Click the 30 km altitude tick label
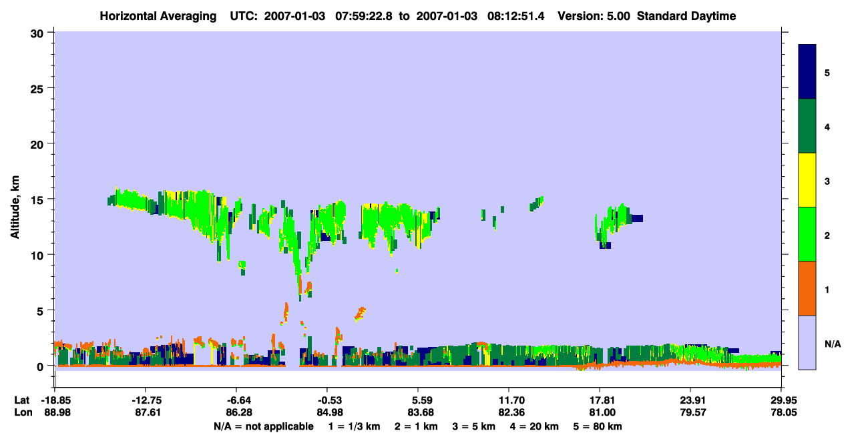 coord(37,32)
